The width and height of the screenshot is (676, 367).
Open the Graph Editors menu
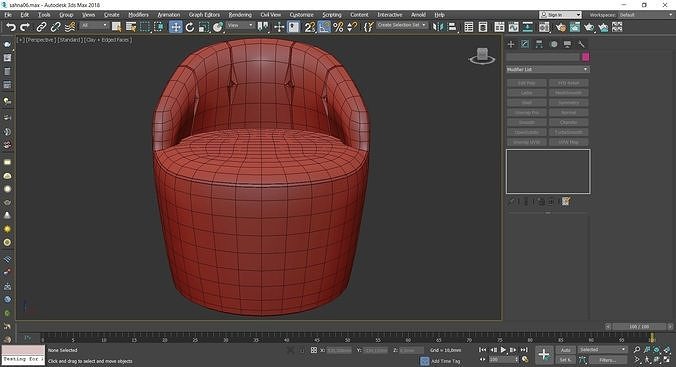pos(204,15)
